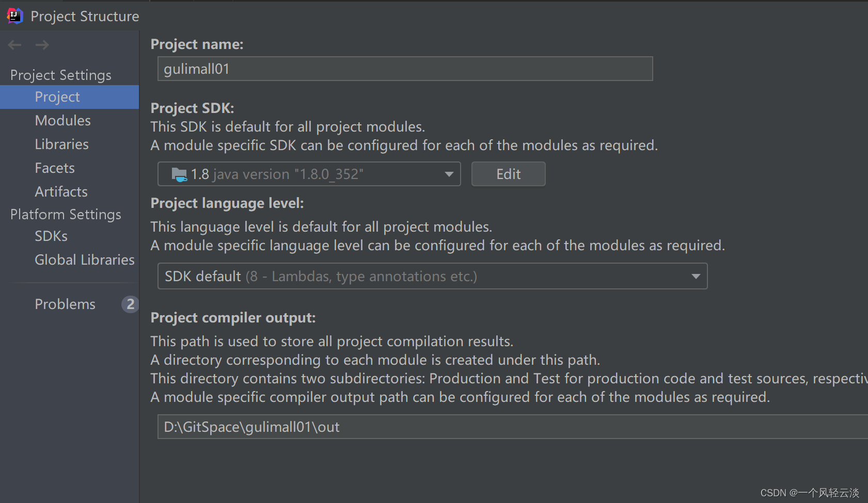The width and height of the screenshot is (868, 503).
Task: Click the forward navigation arrow
Action: [x=42, y=45]
